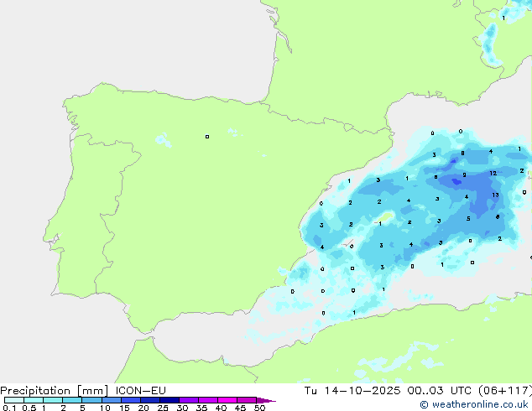Screen dimensions: 532x411
Task: Click the 'ICON-EU' model label
Action: 140,390
